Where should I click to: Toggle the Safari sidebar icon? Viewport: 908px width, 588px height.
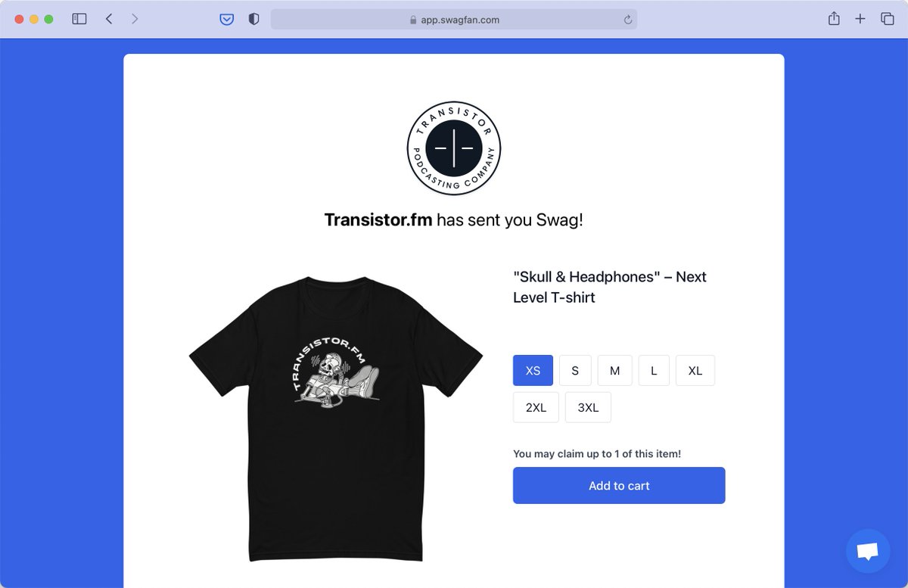[x=79, y=19]
